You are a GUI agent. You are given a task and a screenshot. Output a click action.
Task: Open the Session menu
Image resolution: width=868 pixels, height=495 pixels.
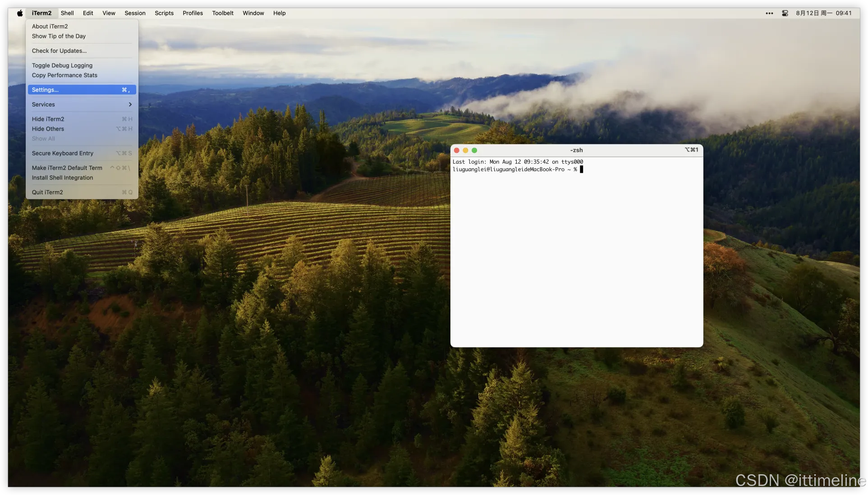click(x=135, y=13)
